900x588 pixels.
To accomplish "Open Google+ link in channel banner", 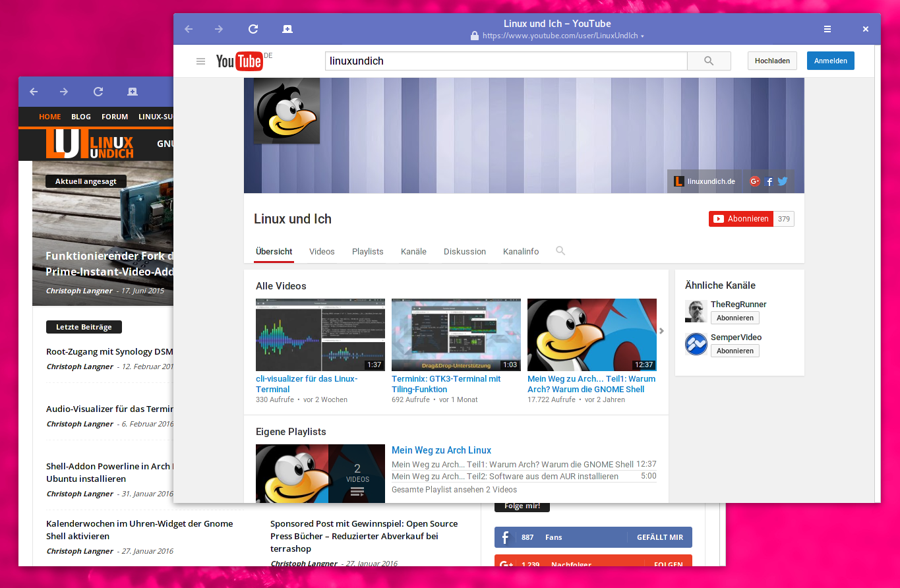I will (x=755, y=181).
